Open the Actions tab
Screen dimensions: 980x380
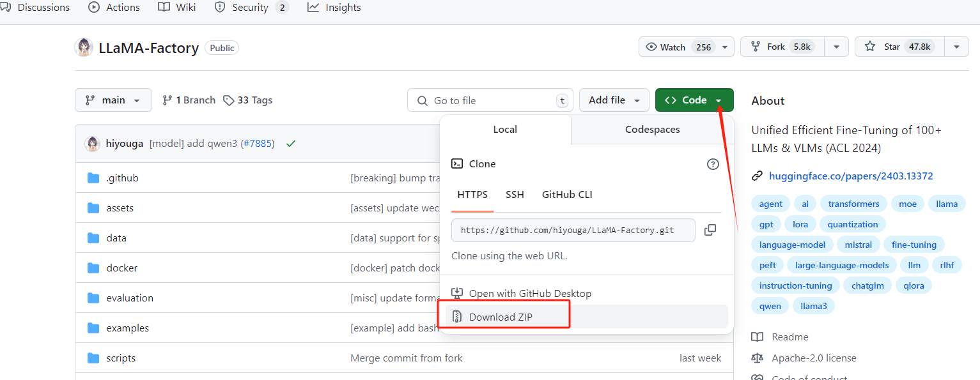pyautogui.click(x=114, y=8)
